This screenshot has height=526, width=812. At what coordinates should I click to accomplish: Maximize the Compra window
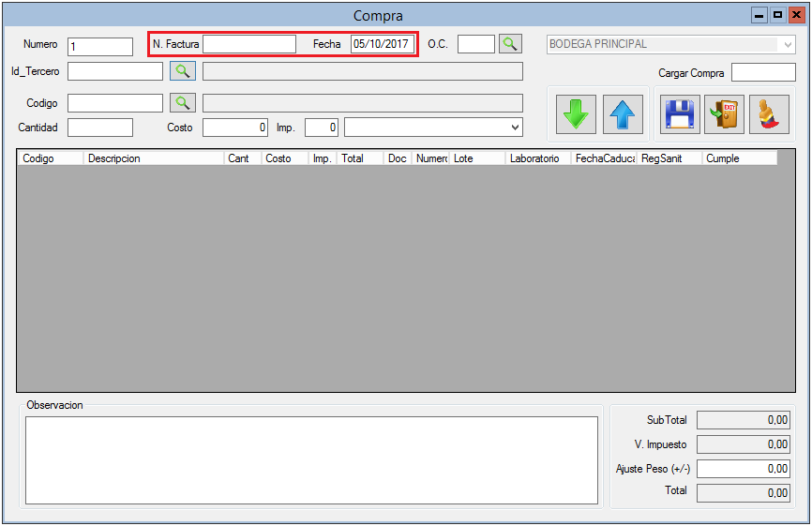(x=777, y=15)
